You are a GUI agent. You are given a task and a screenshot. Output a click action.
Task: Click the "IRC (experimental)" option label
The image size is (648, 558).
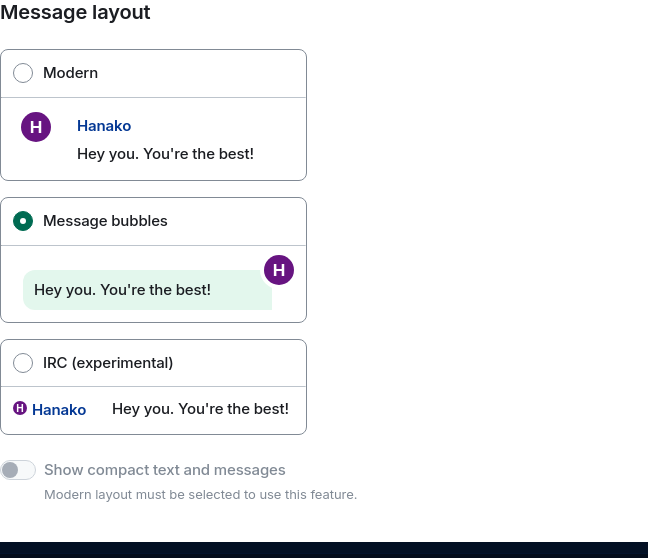(x=108, y=363)
